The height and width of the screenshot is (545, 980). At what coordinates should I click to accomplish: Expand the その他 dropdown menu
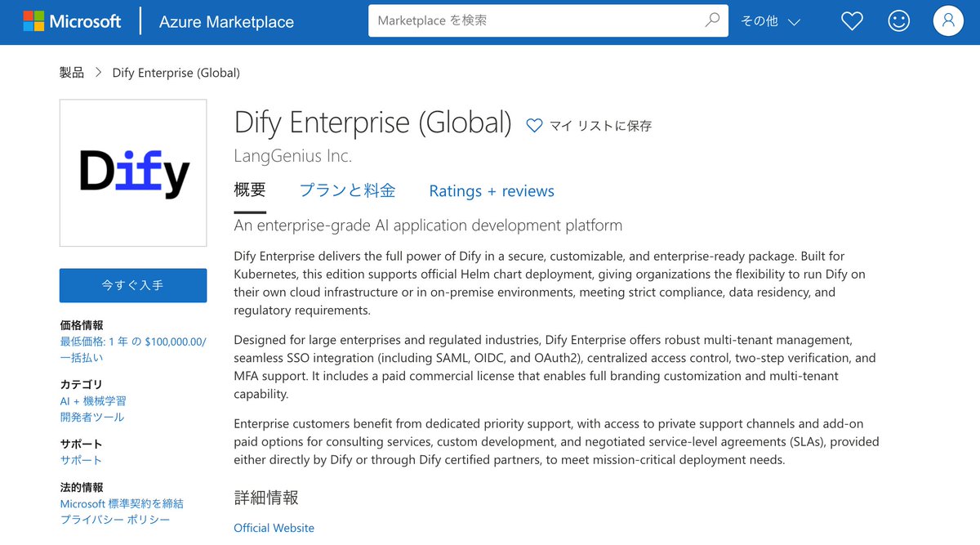pos(770,22)
